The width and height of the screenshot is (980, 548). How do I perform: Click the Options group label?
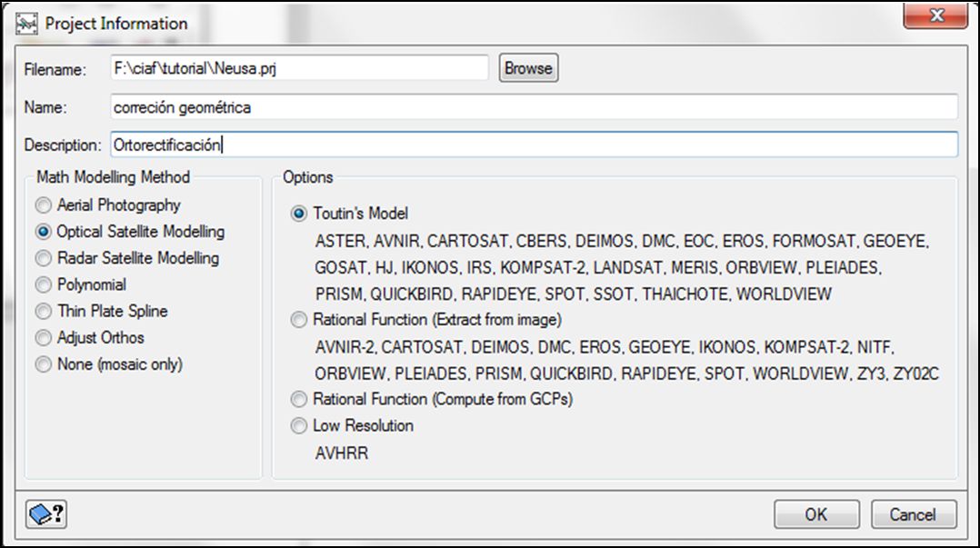[x=308, y=177]
